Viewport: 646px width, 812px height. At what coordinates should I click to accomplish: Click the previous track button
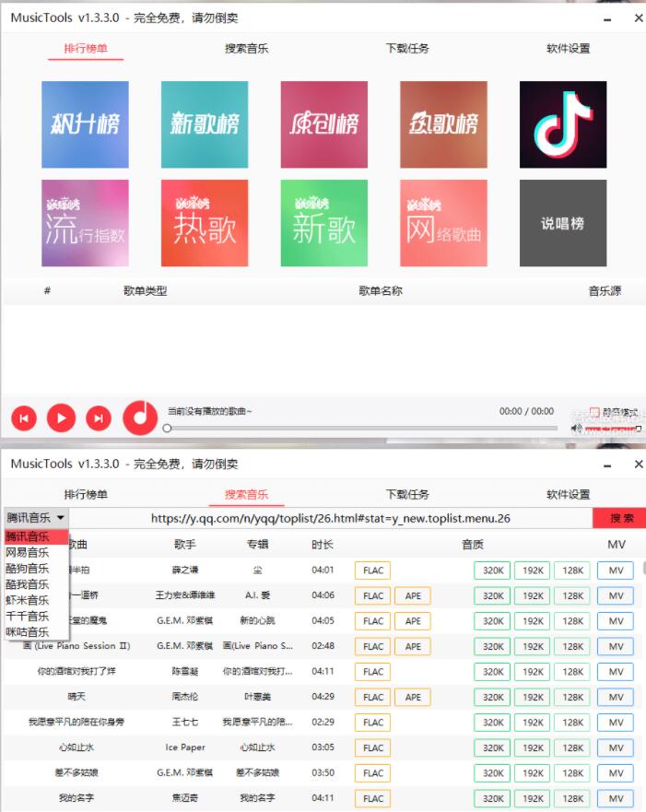[x=24, y=418]
